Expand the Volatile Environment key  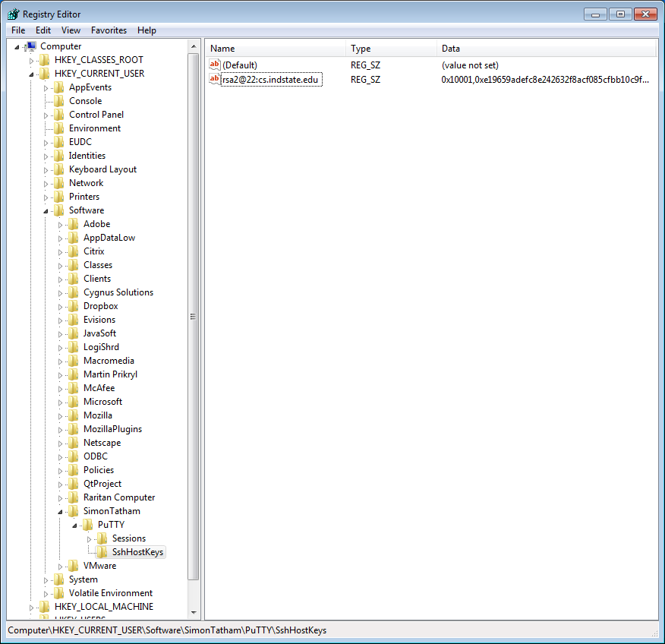pyautogui.click(x=46, y=594)
